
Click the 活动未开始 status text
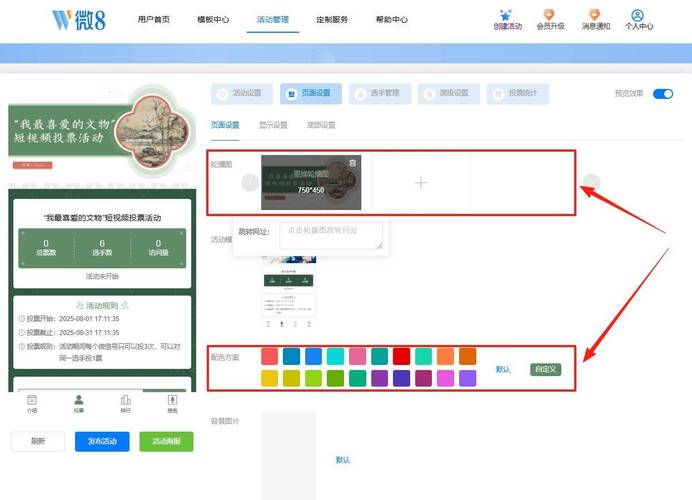coord(102,276)
